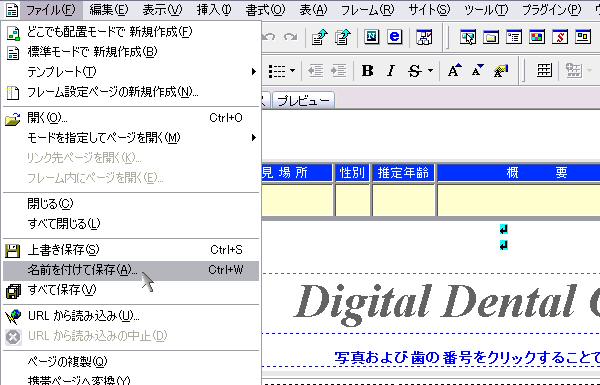
Task: Open the strikethrough style dropdown arrow
Action: point(430,71)
